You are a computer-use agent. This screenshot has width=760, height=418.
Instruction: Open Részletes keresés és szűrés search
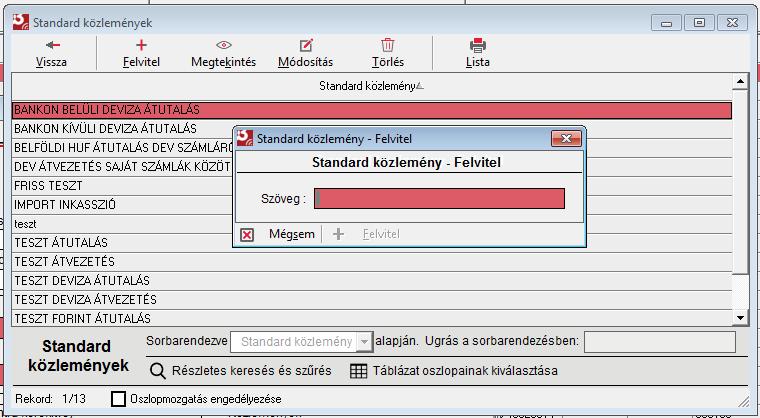pos(252,371)
